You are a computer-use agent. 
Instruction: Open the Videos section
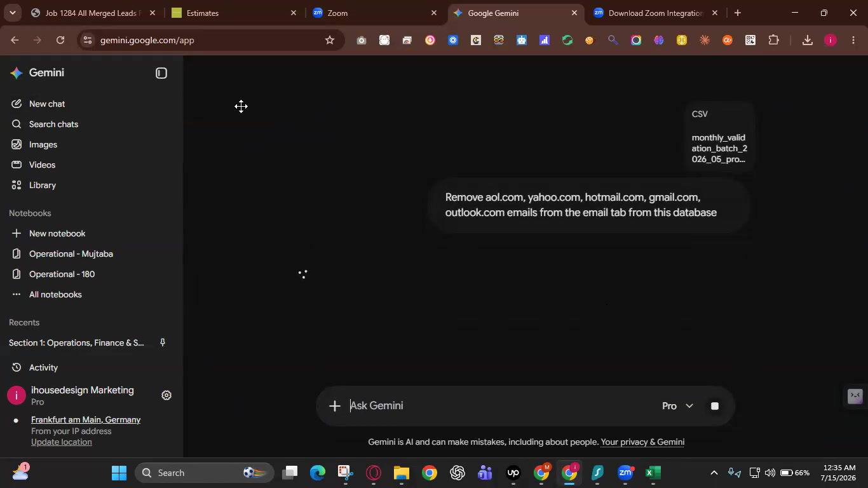coord(42,165)
